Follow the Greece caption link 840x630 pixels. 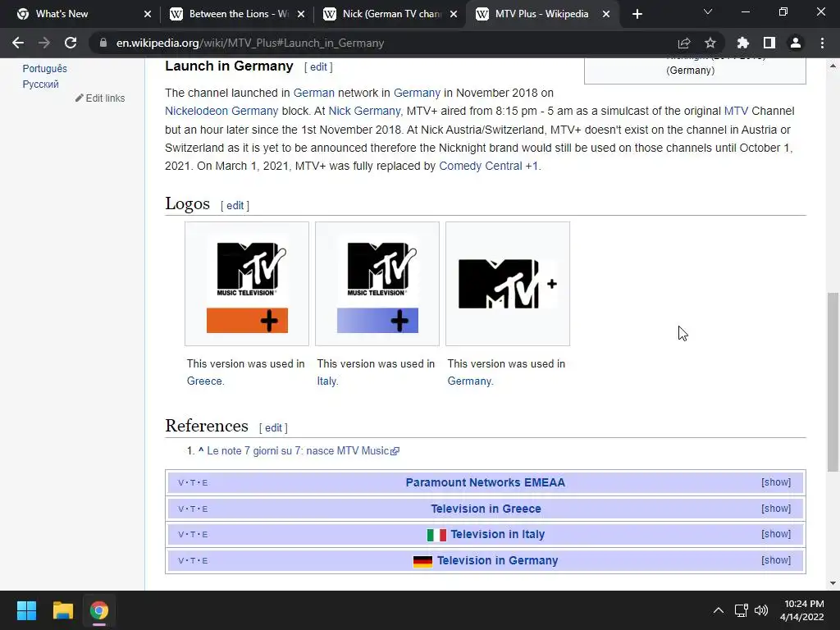(205, 381)
